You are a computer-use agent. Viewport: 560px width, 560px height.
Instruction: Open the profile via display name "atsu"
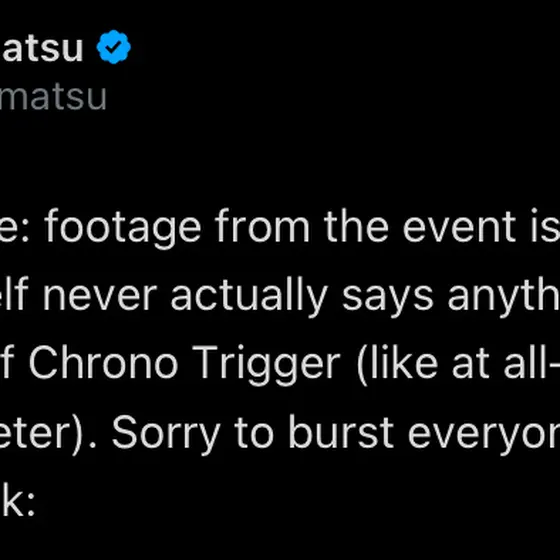[42, 48]
